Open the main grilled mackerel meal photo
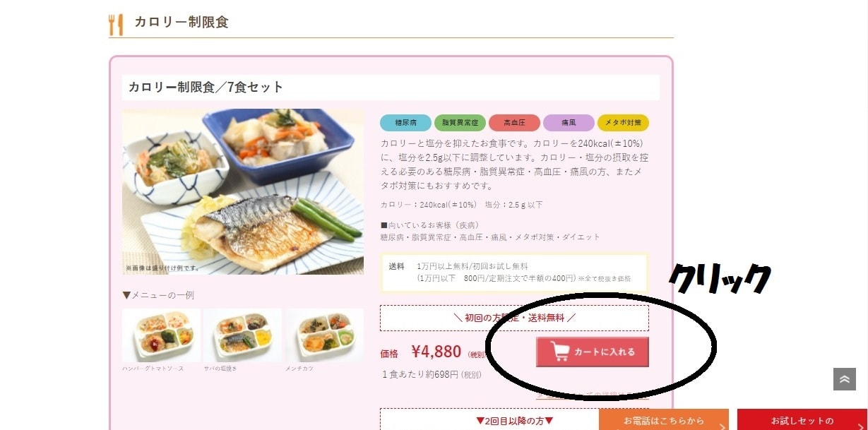The height and width of the screenshot is (430, 868). pos(243,191)
